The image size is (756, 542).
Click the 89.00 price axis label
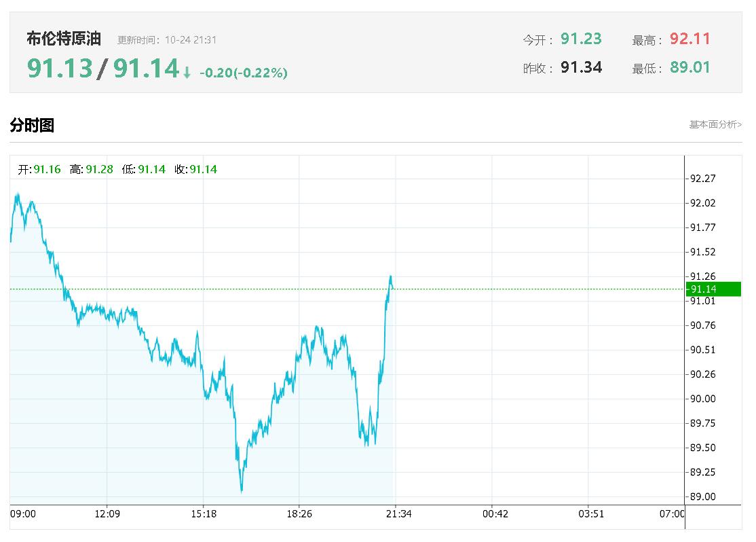tap(702, 496)
